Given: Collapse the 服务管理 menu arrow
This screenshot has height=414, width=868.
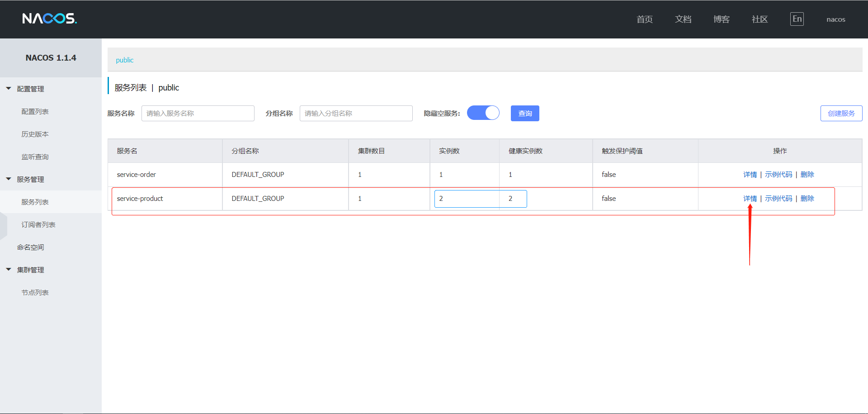Looking at the screenshot, I should pos(9,179).
